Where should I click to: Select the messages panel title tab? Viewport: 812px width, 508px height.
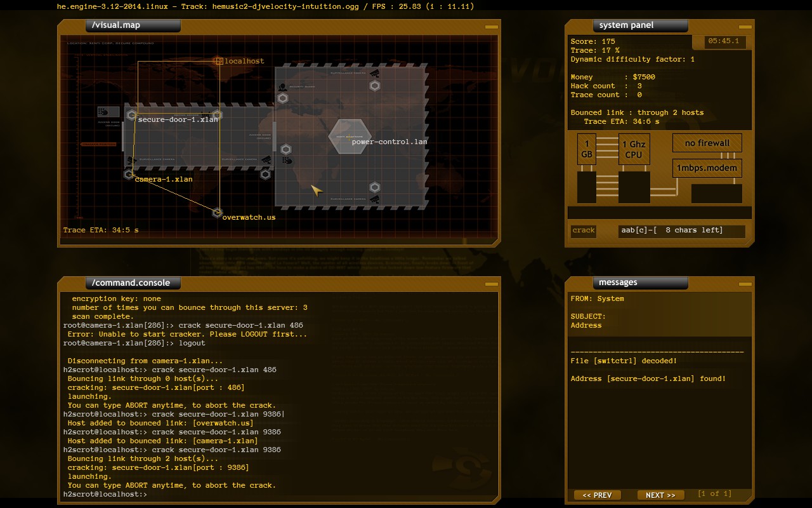(618, 282)
